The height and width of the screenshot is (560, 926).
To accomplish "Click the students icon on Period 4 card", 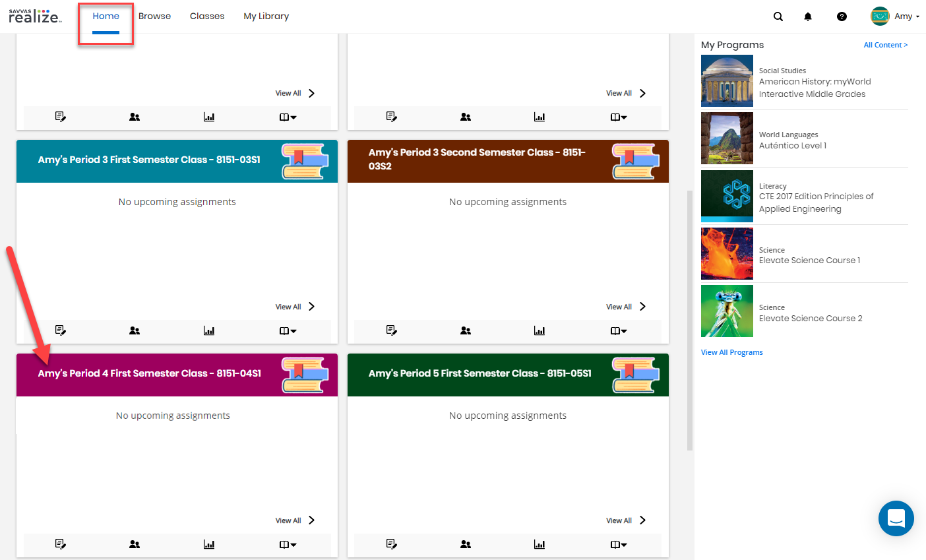I will (x=135, y=544).
